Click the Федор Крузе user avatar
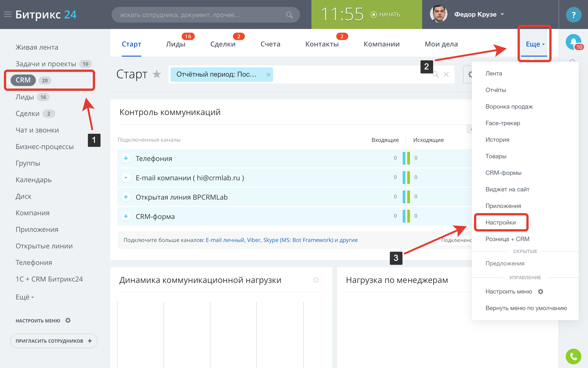 438,14
